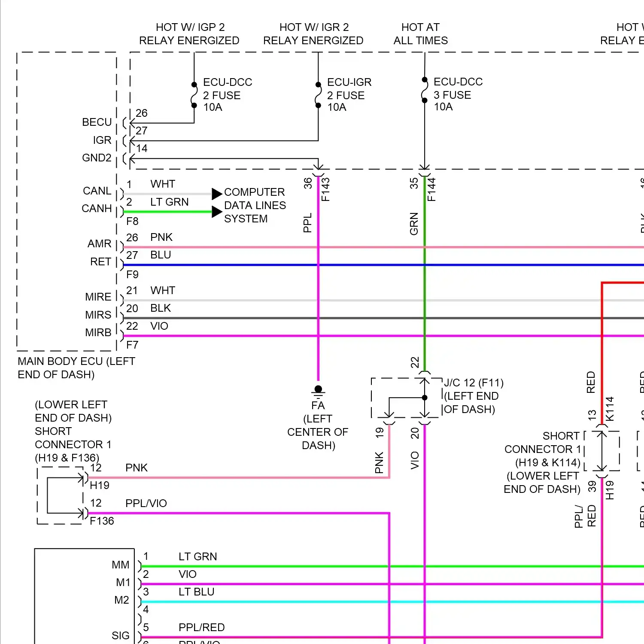This screenshot has width=644, height=644.
Task: Click the "LT GRN" label on MM line
Action: 198,557
